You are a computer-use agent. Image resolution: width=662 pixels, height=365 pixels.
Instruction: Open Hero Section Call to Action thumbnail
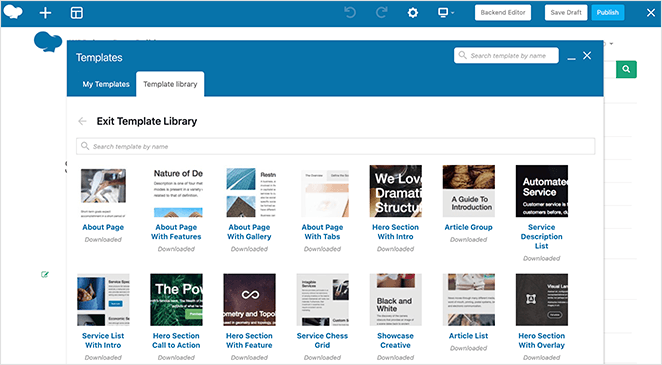point(176,300)
